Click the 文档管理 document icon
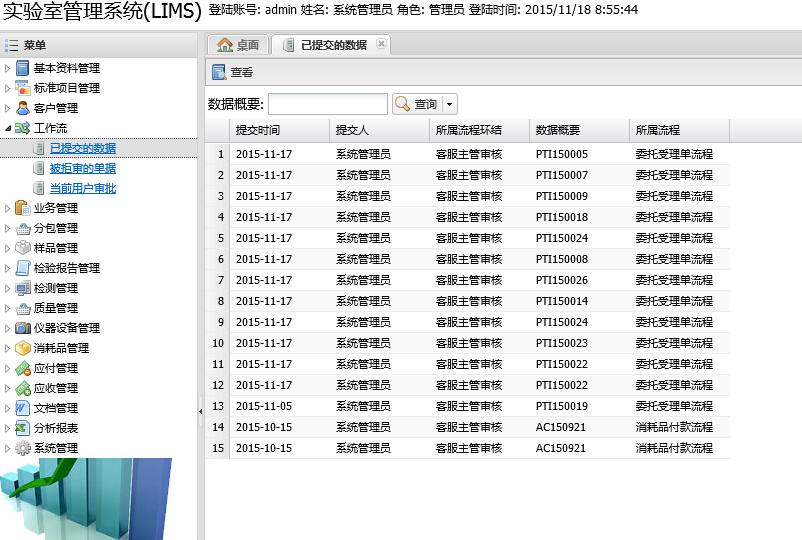Viewport: 802px width, 540px height. [x=23, y=408]
